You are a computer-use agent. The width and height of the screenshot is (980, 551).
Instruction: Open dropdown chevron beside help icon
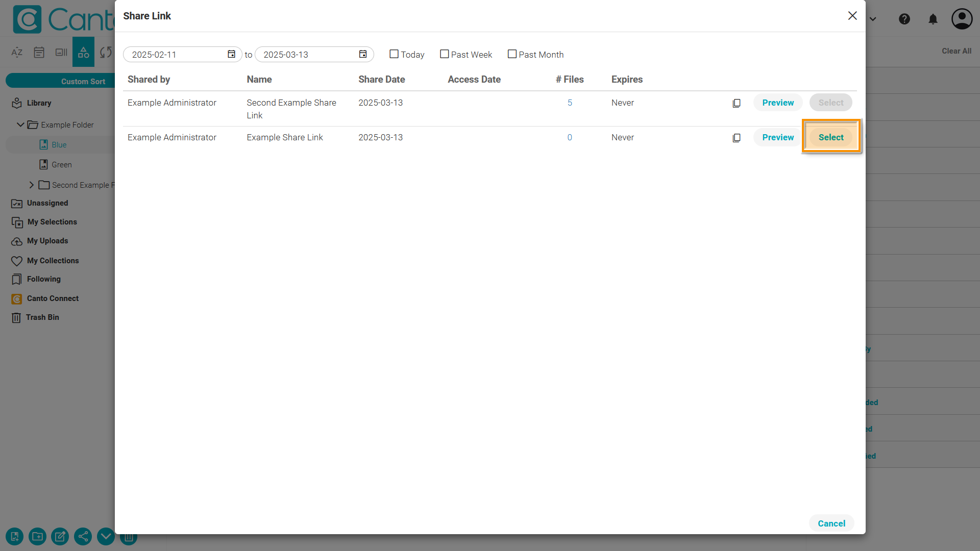click(x=873, y=19)
